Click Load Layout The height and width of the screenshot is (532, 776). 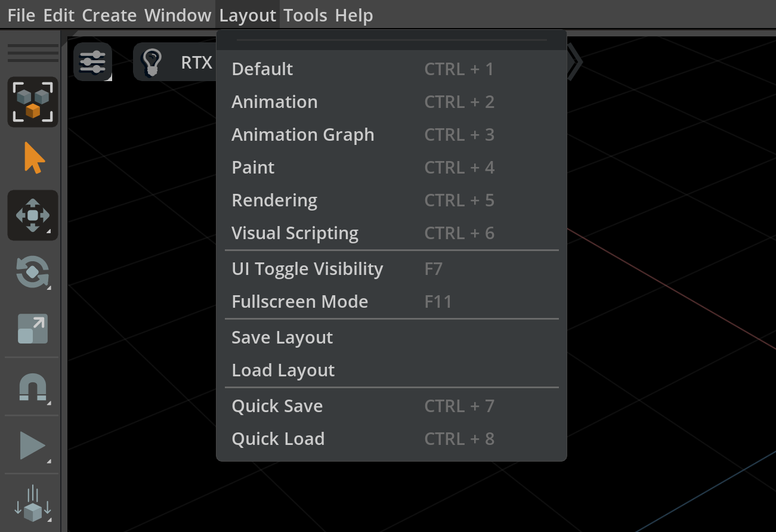[391, 370]
